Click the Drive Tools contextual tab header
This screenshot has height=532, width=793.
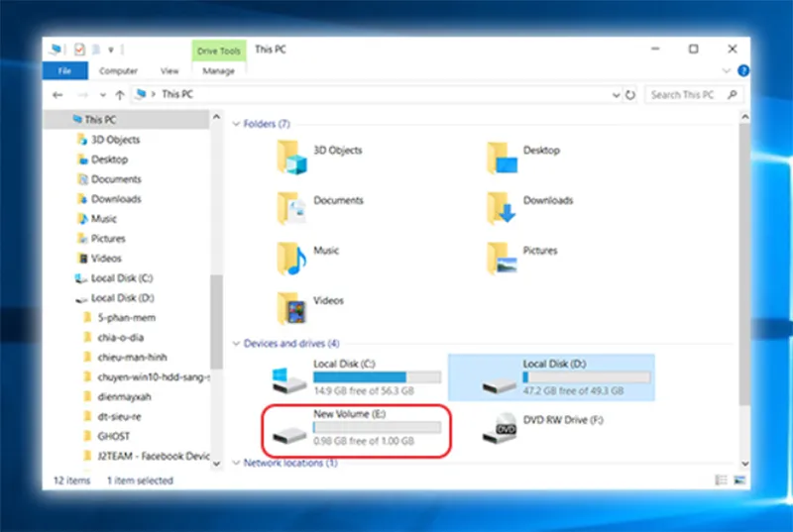point(218,52)
